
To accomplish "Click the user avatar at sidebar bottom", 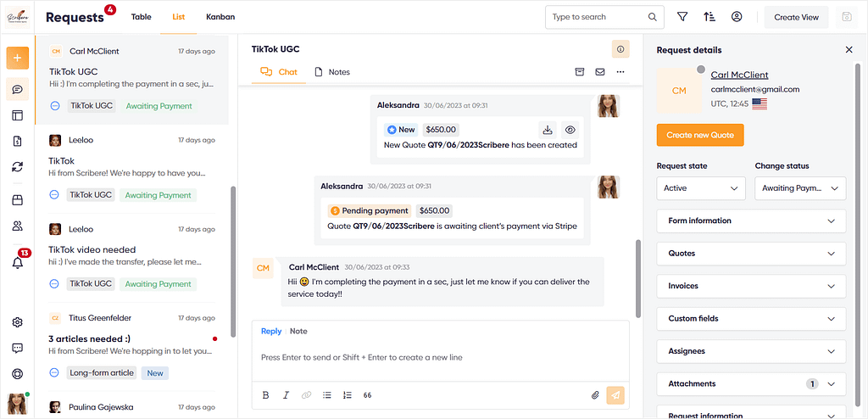I will tap(17, 404).
